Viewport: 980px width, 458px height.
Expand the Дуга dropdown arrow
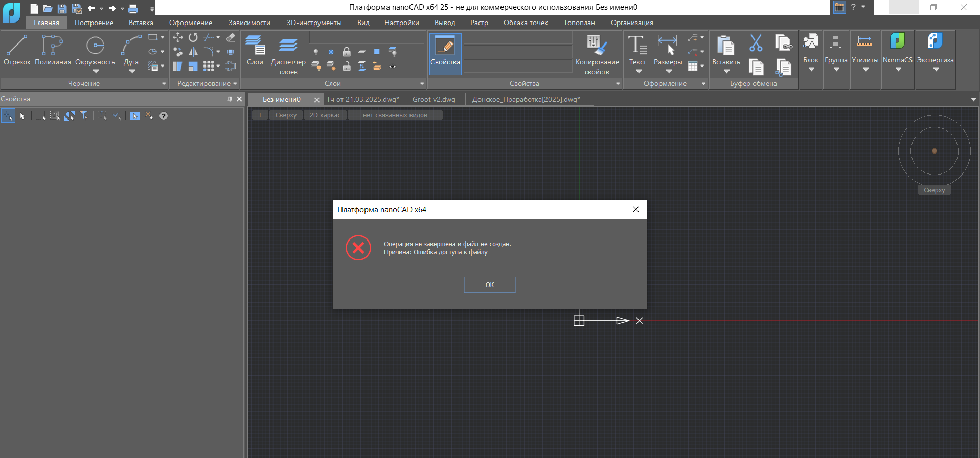132,71
